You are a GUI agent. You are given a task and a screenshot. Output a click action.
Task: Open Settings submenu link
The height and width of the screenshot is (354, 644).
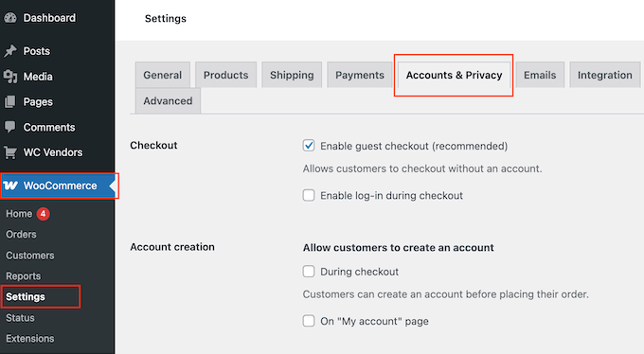[26, 296]
